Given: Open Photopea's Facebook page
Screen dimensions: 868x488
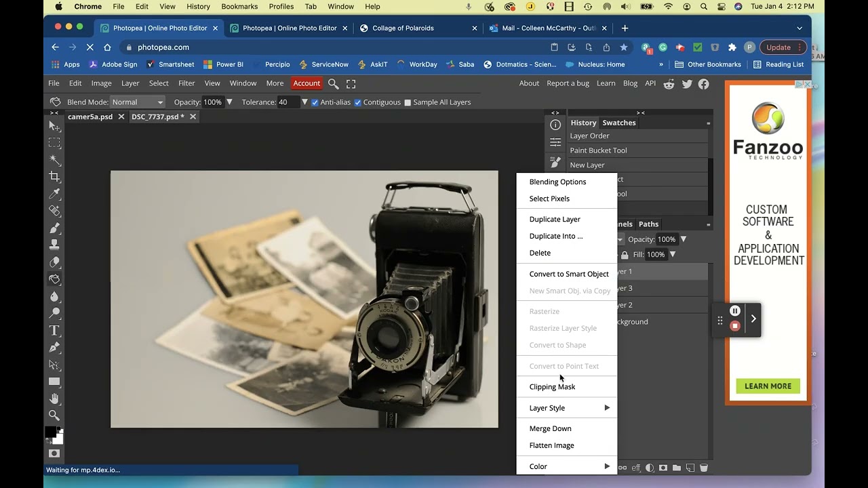Looking at the screenshot, I should click(704, 83).
